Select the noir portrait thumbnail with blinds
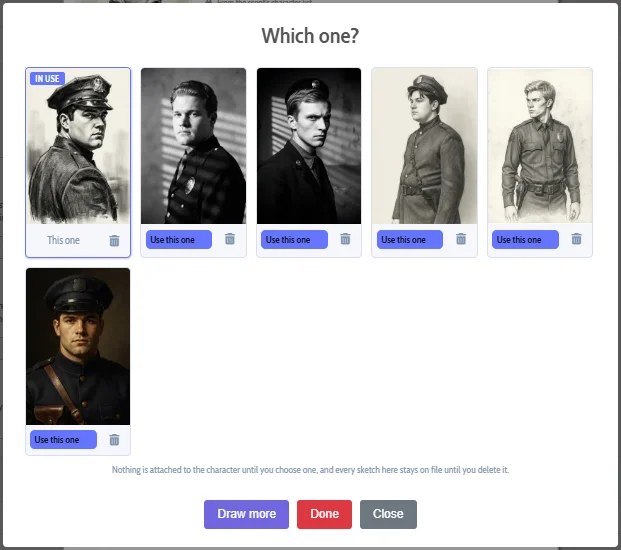Viewport: 621px width, 550px height. tap(309, 146)
